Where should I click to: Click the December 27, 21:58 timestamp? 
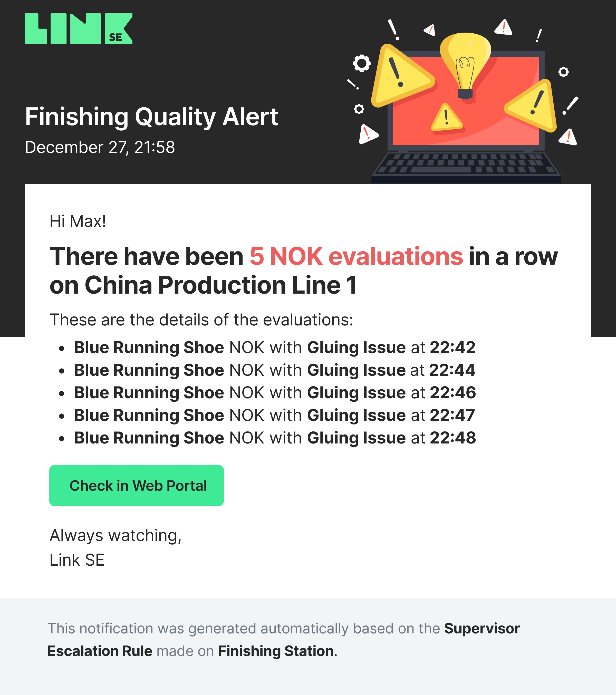click(x=100, y=147)
